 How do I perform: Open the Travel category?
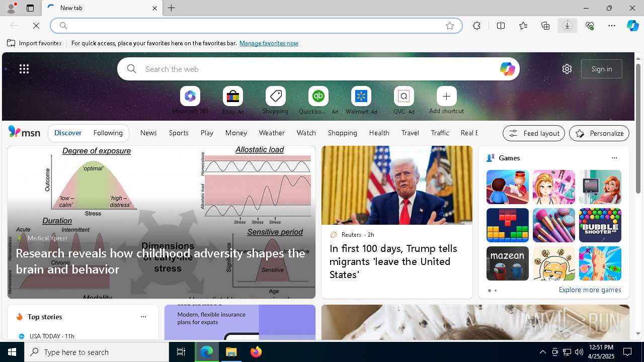(x=410, y=133)
